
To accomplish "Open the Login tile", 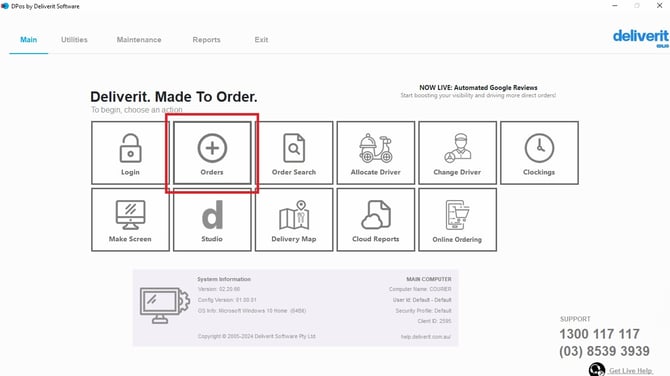I will [130, 153].
